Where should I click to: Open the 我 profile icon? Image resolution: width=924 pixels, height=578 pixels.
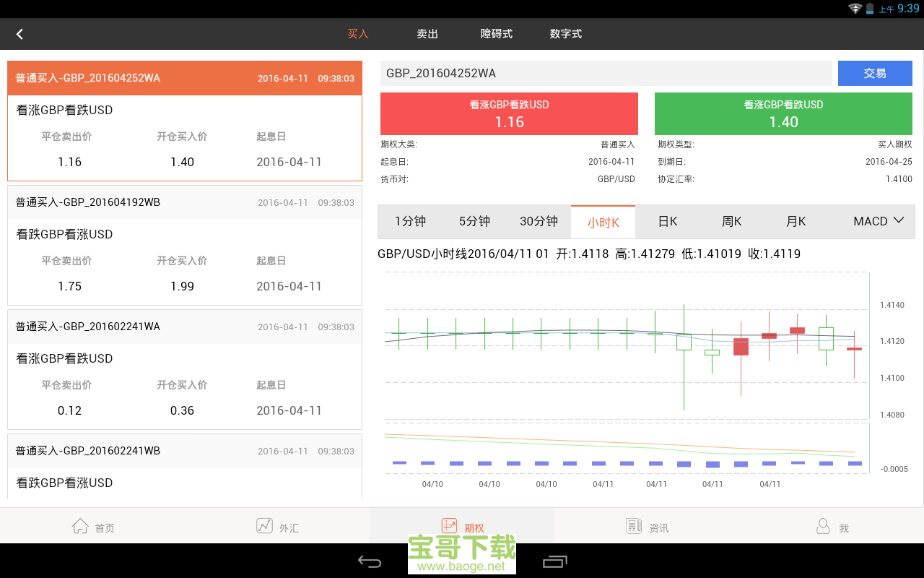tap(823, 526)
